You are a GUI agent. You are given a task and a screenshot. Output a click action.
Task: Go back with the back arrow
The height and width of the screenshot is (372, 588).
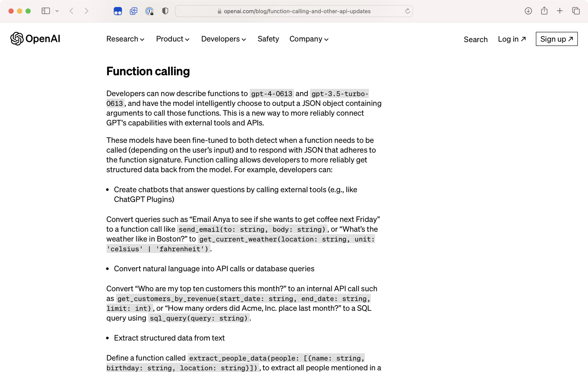(x=72, y=11)
